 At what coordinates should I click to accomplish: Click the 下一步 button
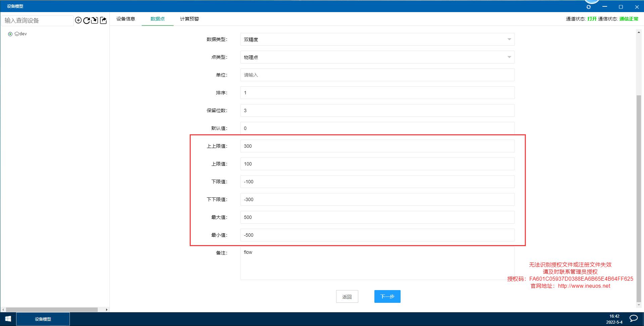(387, 296)
